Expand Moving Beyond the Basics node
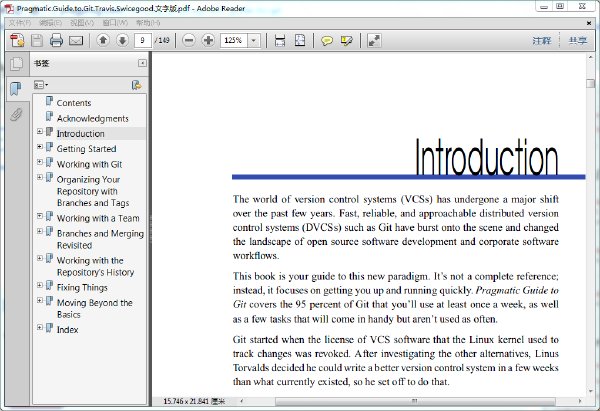The height and width of the screenshot is (411, 600). click(x=40, y=300)
